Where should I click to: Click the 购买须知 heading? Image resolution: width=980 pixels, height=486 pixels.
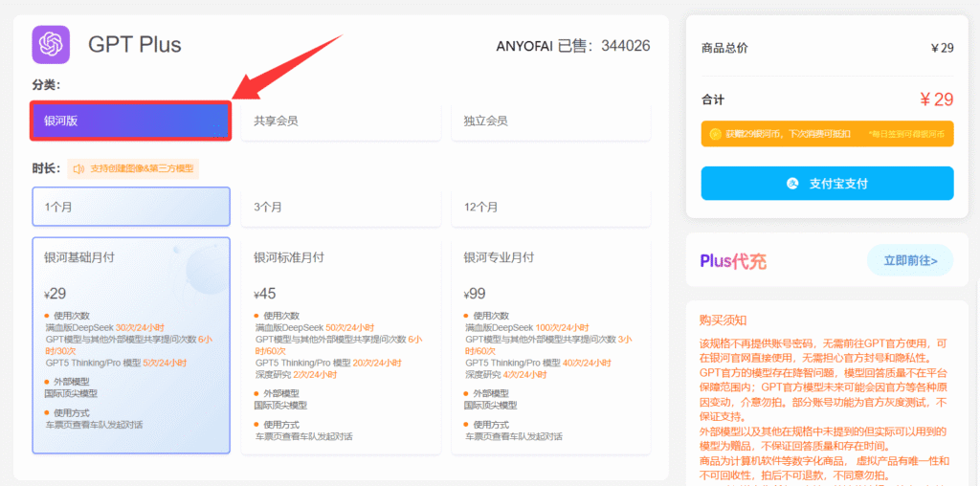(x=723, y=320)
